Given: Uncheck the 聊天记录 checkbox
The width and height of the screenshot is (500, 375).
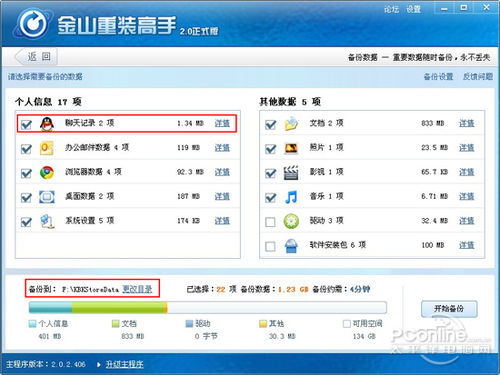Looking at the screenshot, I should pos(26,124).
